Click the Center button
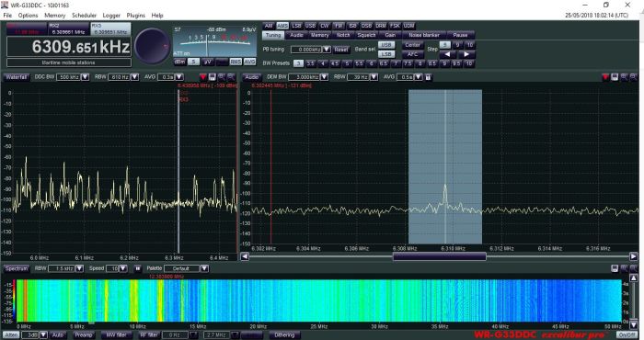This screenshot has width=644, height=340. tap(412, 45)
